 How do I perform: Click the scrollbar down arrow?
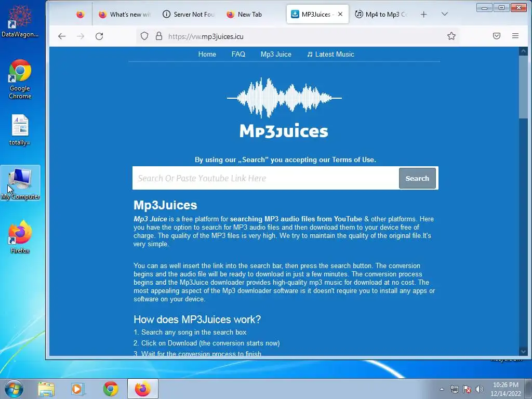523,352
